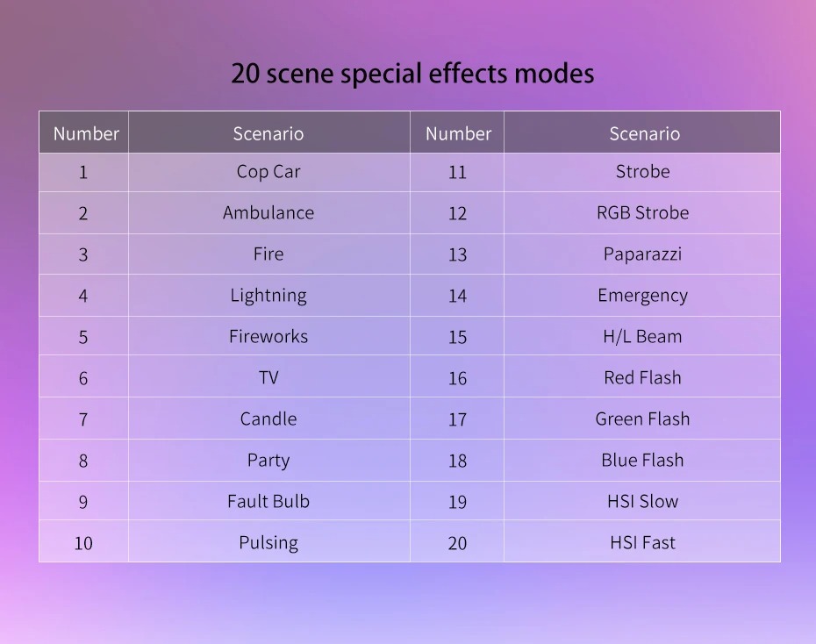Click the H/L Beam scenario cell
Screen dimensions: 816x644
tap(642, 337)
